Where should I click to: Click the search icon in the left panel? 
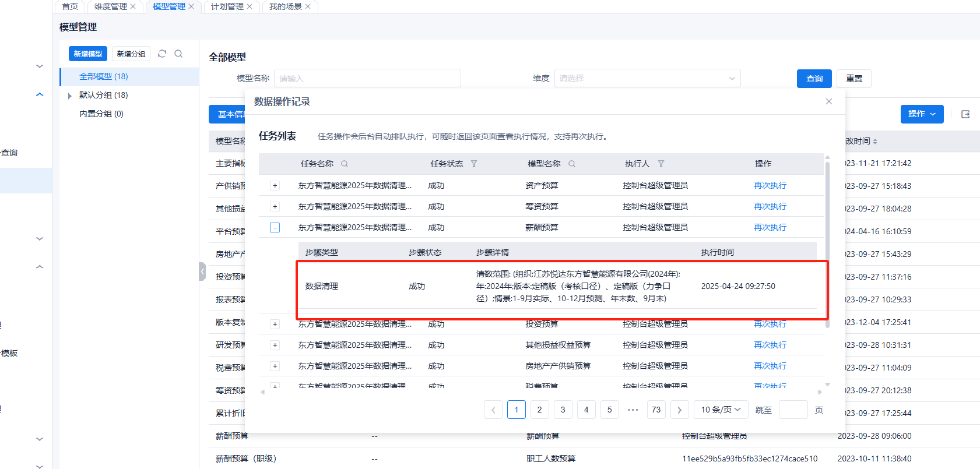click(x=178, y=54)
